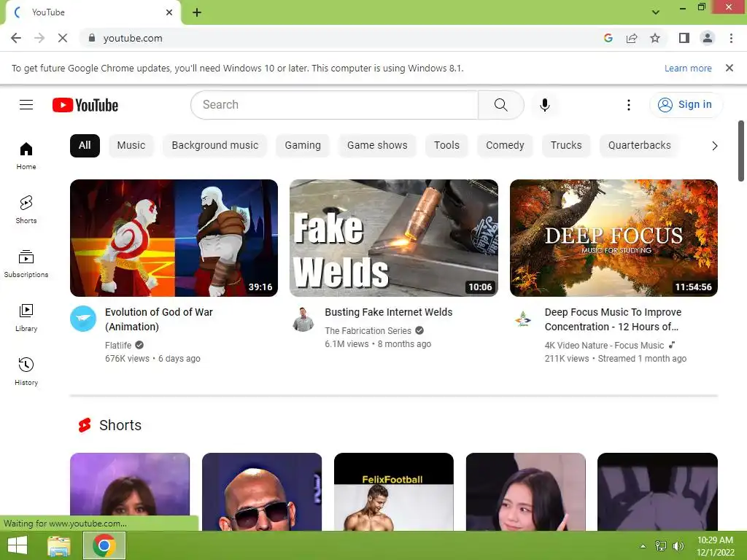Open the network icon in system tray
The height and width of the screenshot is (560, 747).
tap(661, 545)
